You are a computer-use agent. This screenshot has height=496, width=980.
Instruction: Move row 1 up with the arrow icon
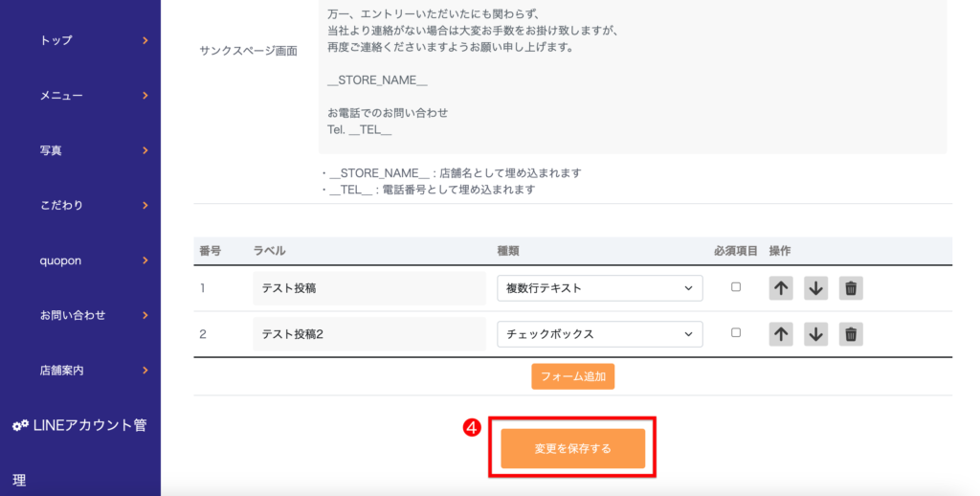coord(781,288)
